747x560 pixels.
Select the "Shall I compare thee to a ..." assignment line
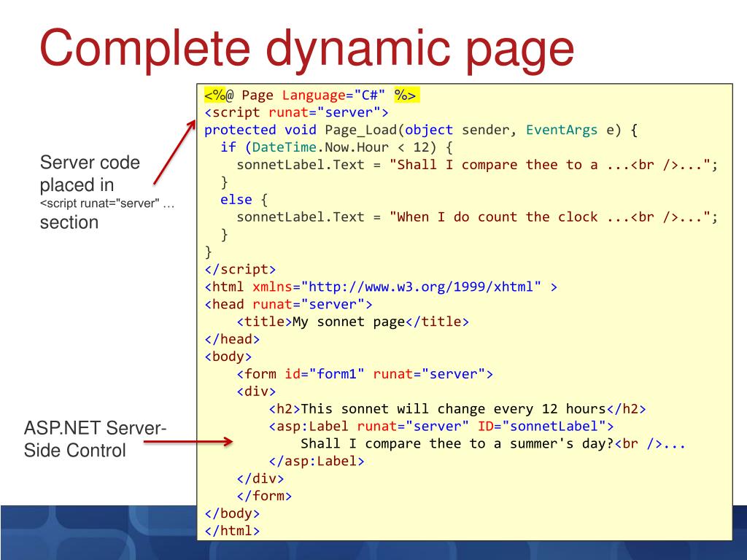(477, 165)
